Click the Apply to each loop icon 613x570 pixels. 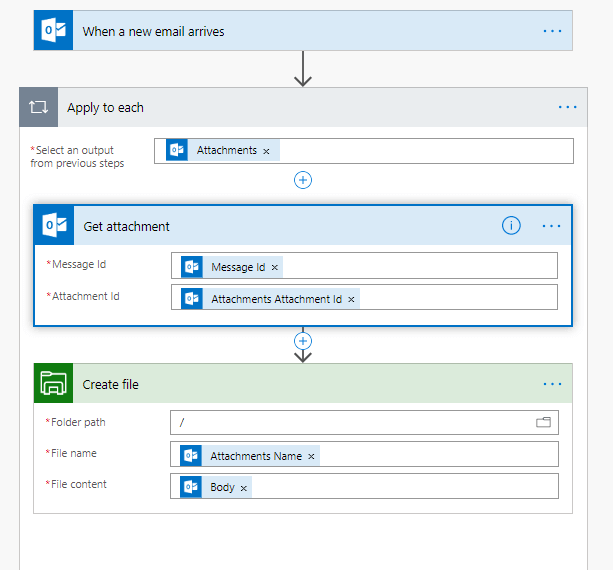(x=39, y=107)
